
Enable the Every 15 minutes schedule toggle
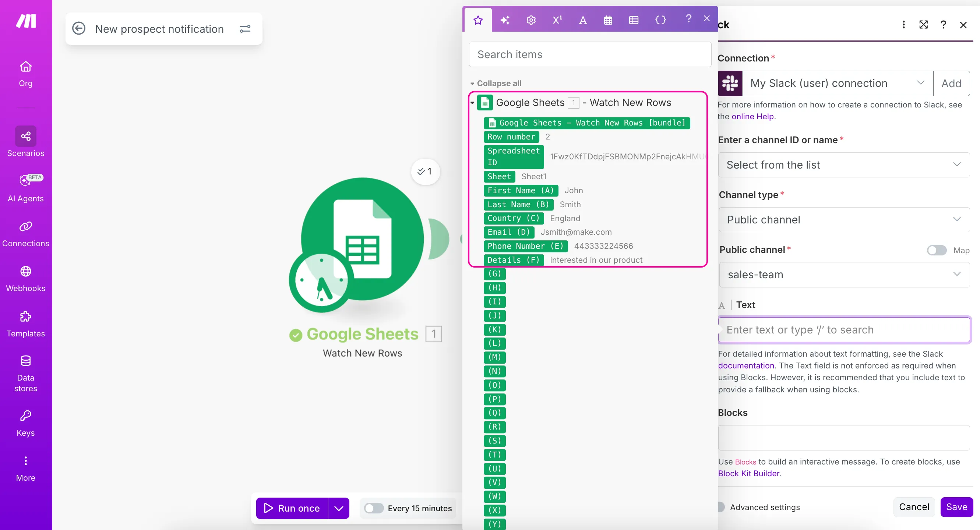[374, 508]
